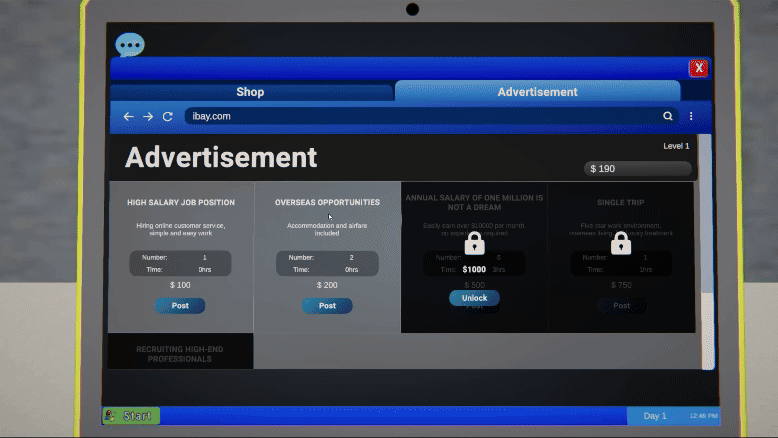The height and width of the screenshot is (438, 778).
Task: Click the lock icon on Single Trip ad
Action: coord(621,244)
